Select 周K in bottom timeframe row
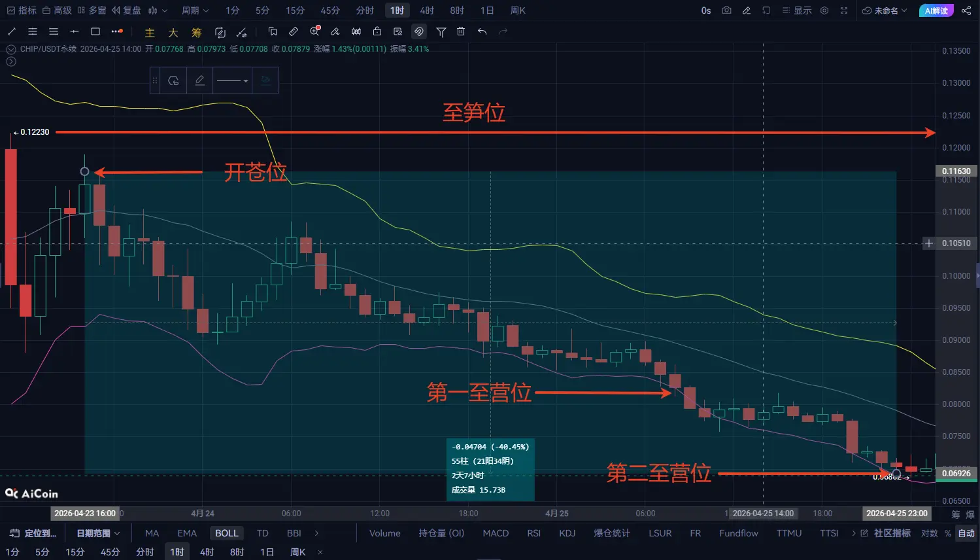Image resolution: width=980 pixels, height=560 pixels. 298,552
